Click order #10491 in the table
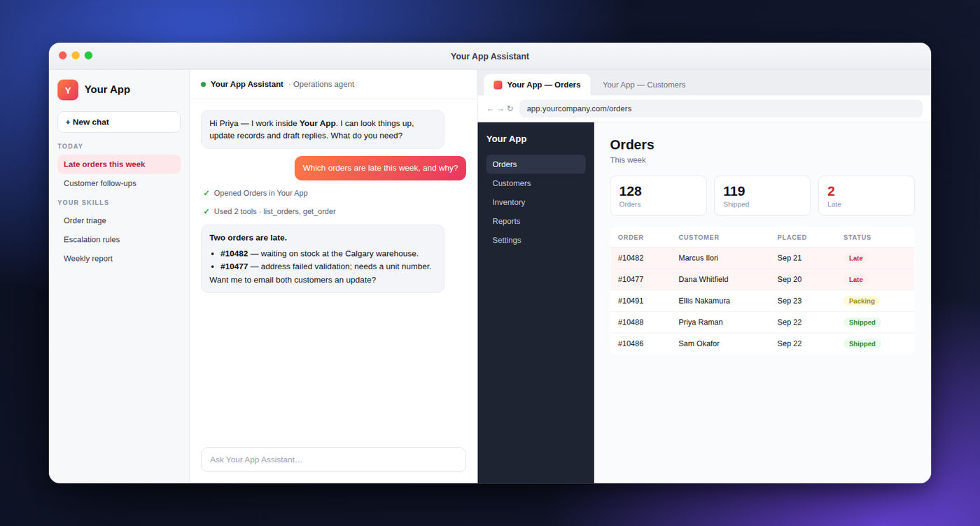Screen dimensions: 980x526 631,301
